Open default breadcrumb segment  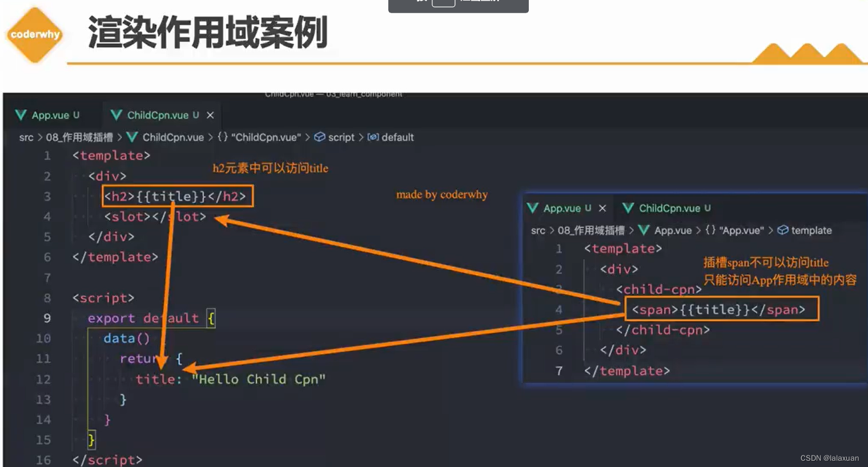(x=397, y=137)
